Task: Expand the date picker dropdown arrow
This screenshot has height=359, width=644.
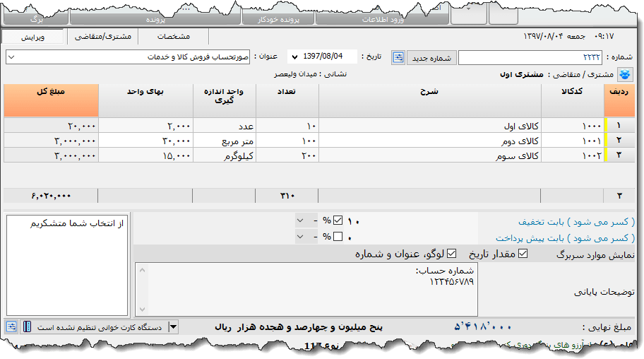Action: pyautogui.click(x=294, y=57)
